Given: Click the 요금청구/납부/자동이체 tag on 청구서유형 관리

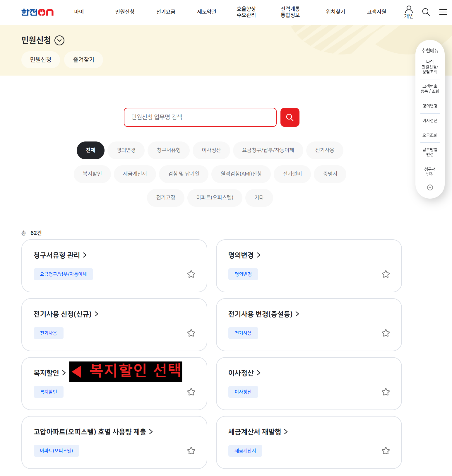Looking at the screenshot, I should coord(63,274).
